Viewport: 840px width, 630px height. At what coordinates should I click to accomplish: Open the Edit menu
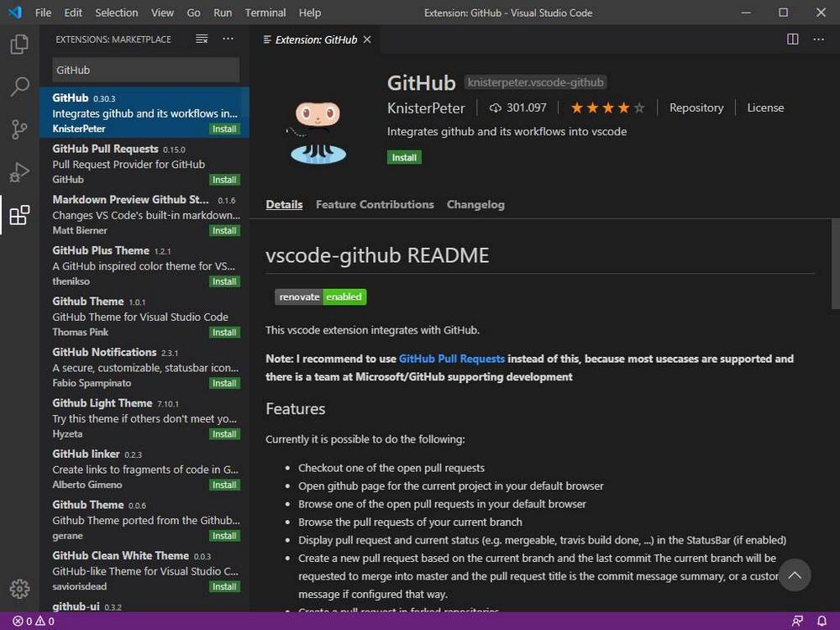(x=73, y=13)
